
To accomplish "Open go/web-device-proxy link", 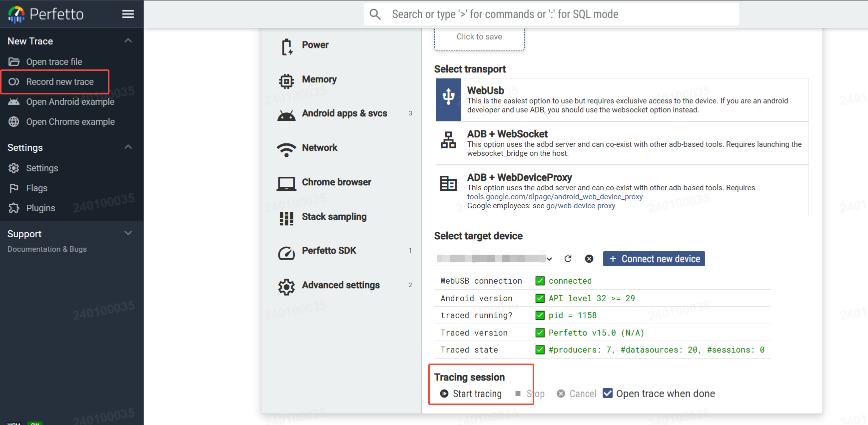I will 581,206.
